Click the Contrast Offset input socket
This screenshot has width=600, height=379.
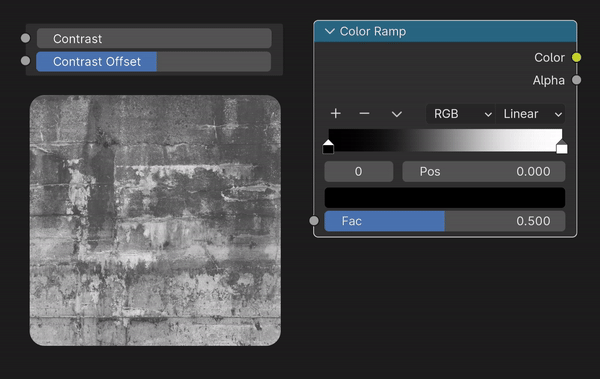tap(25, 61)
